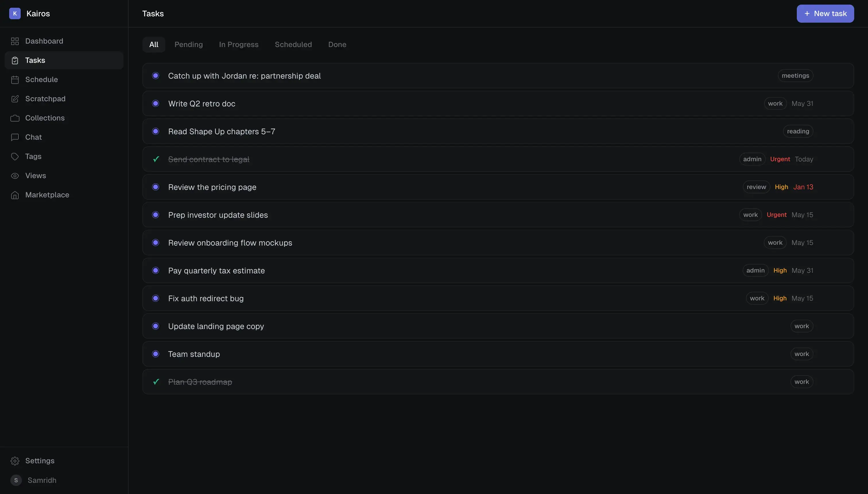Click 'High' priority on Fix auth bug

tap(780, 298)
